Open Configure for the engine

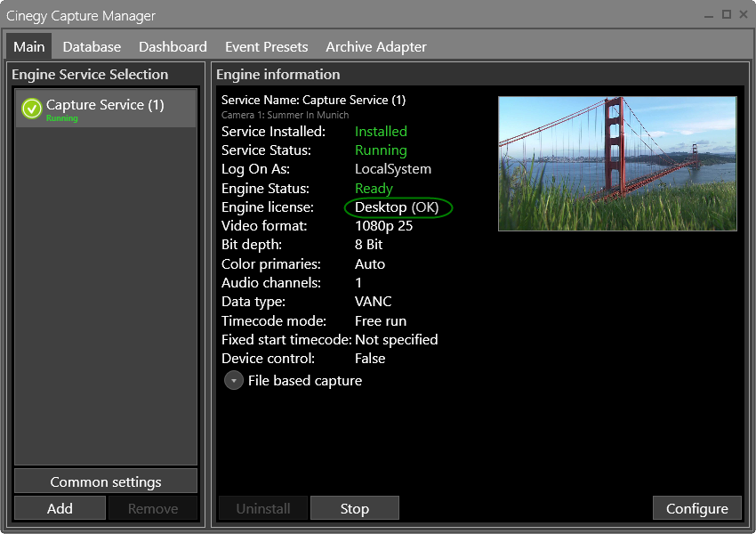pos(696,508)
